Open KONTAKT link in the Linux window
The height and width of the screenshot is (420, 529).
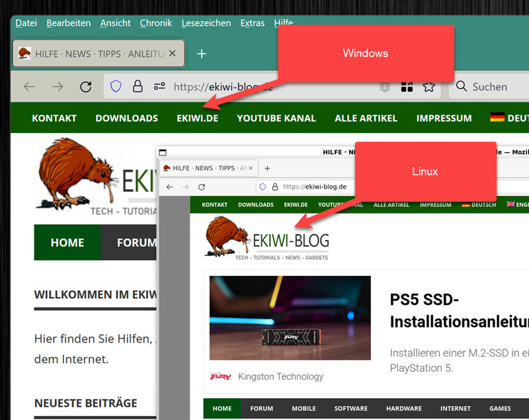click(x=214, y=205)
